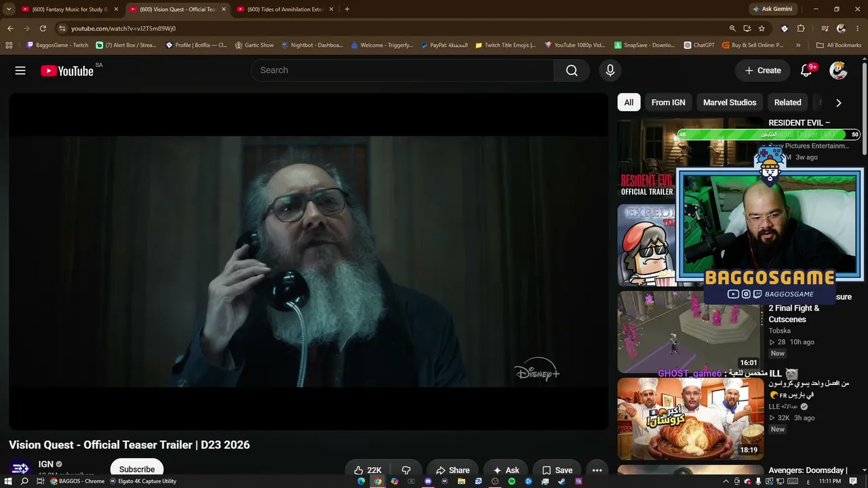
Task: Open the tab search dropdown arrow
Action: (x=9, y=9)
